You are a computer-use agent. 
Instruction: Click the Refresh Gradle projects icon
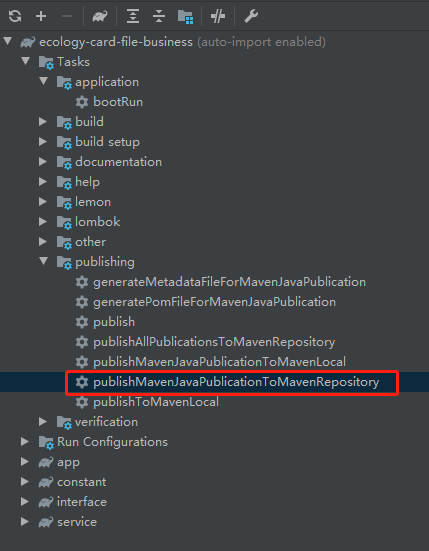(x=15, y=16)
